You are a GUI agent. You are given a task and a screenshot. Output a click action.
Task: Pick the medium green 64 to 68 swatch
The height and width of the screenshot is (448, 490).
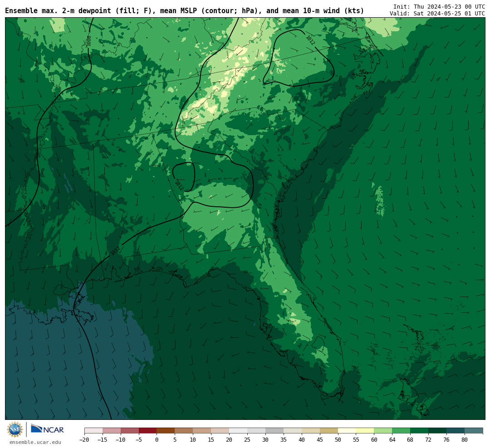[401, 431]
